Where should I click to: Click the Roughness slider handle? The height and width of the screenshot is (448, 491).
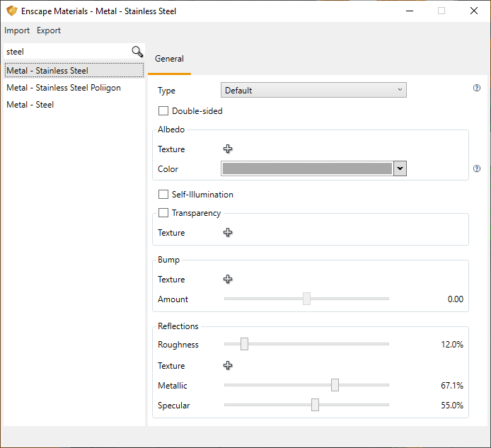pyautogui.click(x=244, y=344)
